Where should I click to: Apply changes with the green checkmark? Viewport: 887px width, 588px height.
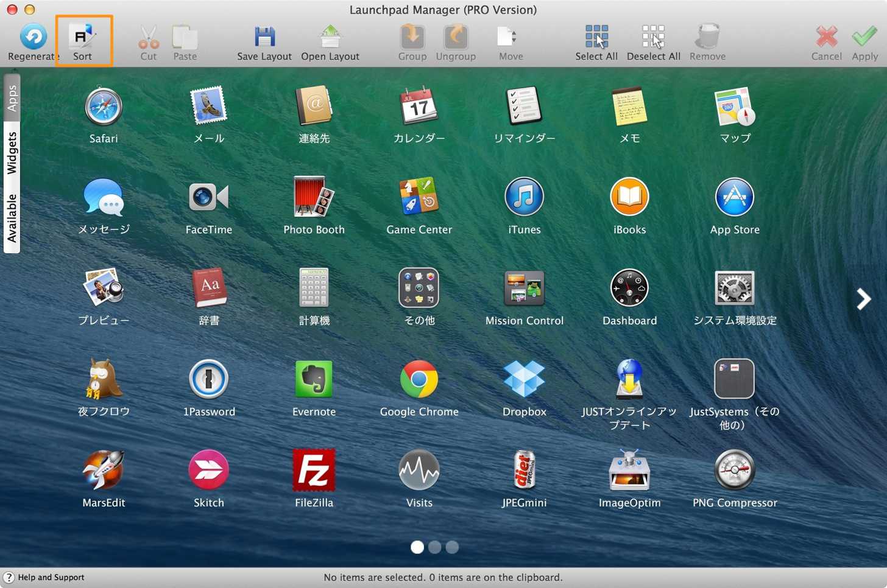[x=865, y=37]
